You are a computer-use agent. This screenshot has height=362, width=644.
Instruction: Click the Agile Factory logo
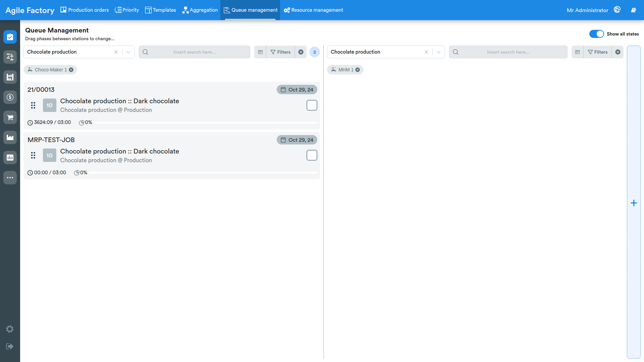click(30, 10)
